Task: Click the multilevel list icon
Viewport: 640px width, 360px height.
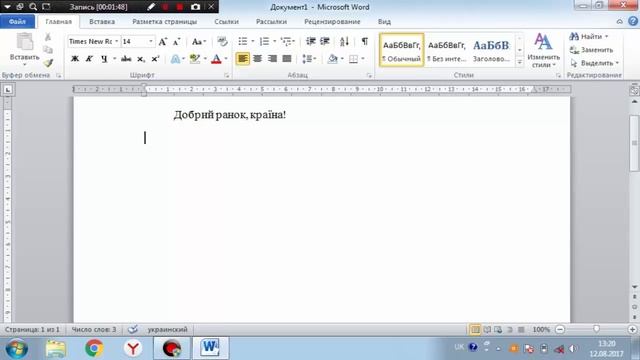Action: (286, 42)
